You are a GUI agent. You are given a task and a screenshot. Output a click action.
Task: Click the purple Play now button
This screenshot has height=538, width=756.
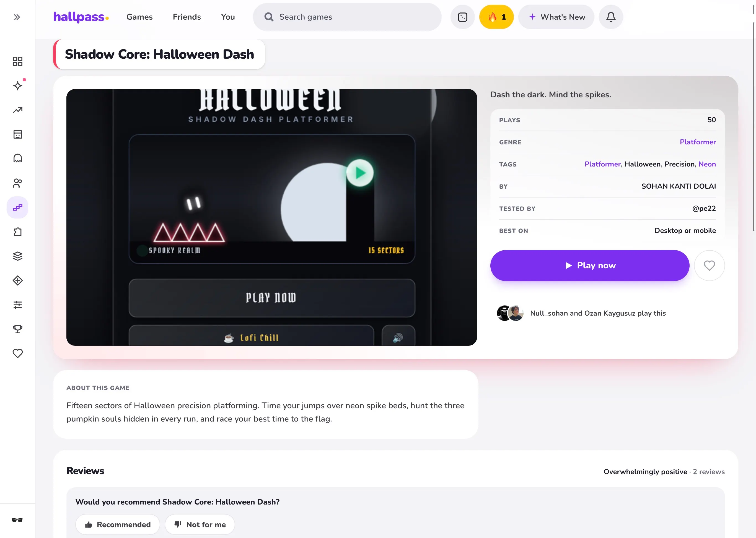click(590, 265)
